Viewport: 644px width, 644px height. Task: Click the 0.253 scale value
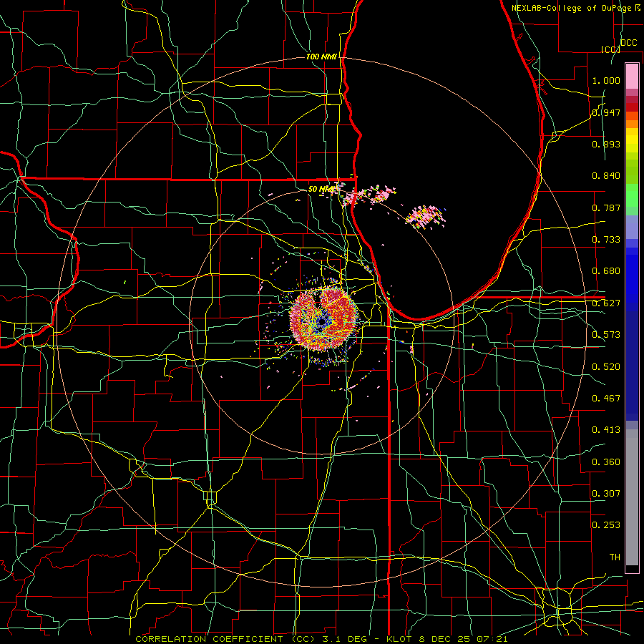coord(606,525)
